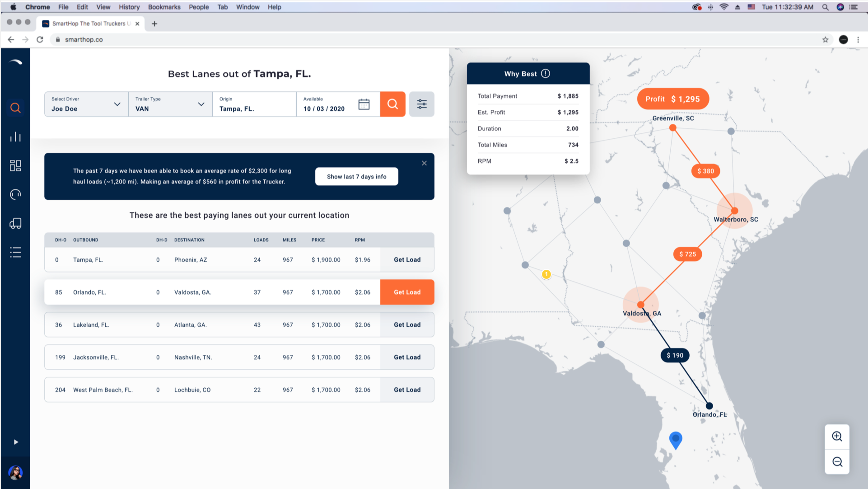Open the Bookmarks menu in menu bar
868x489 pixels.
pos(164,7)
